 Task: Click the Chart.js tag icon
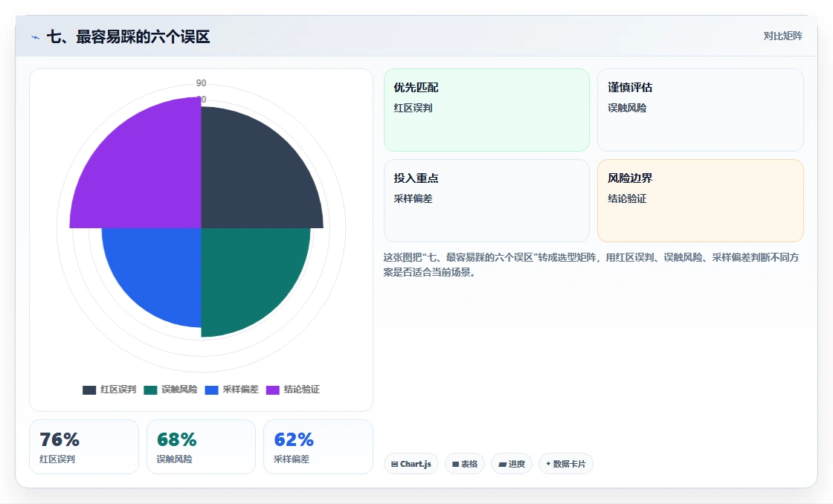pos(395,464)
